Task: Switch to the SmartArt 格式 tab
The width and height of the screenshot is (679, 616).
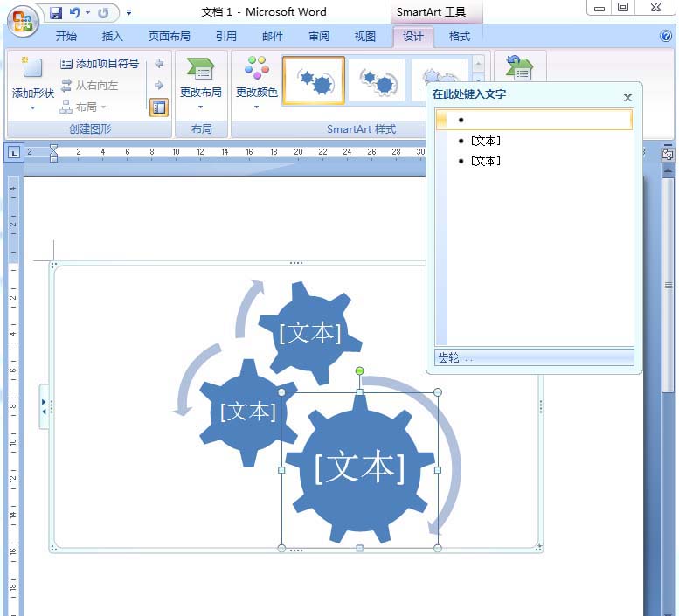Action: (460, 37)
